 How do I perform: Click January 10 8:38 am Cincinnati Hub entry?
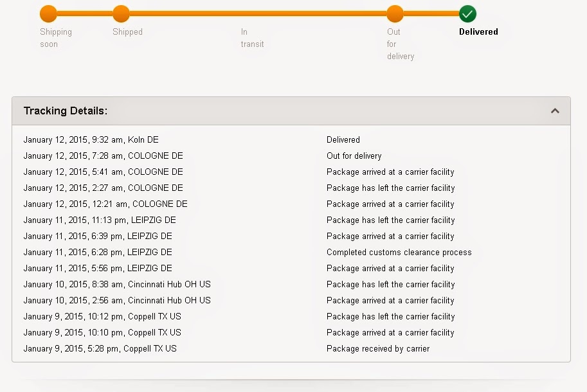[x=117, y=284]
